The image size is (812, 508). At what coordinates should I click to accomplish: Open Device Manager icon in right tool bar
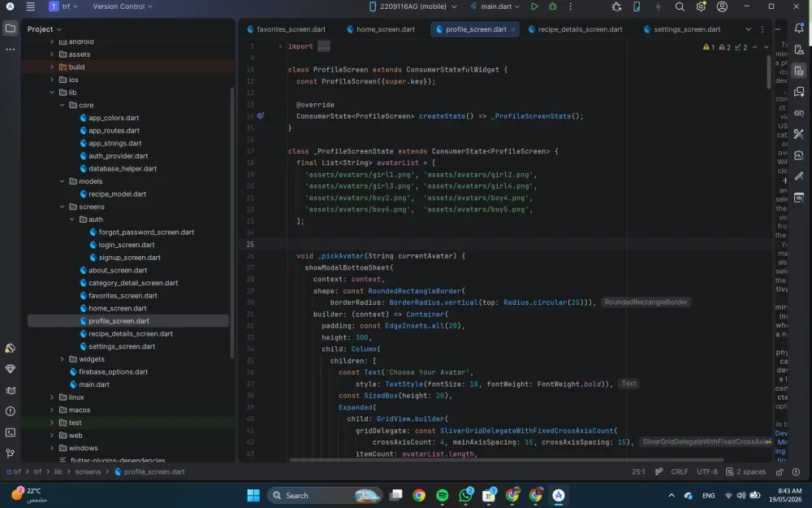pyautogui.click(x=799, y=50)
